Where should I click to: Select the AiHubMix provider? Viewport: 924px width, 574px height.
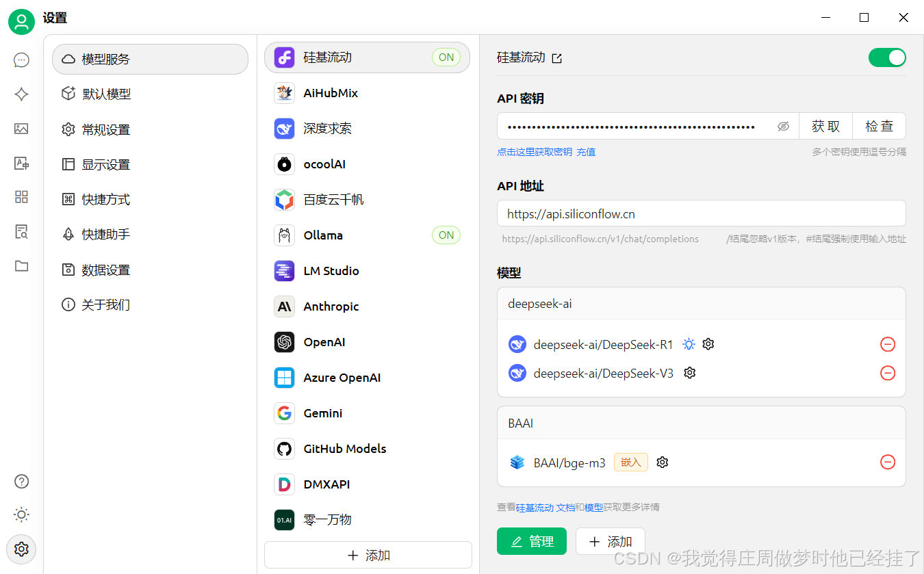tap(368, 93)
